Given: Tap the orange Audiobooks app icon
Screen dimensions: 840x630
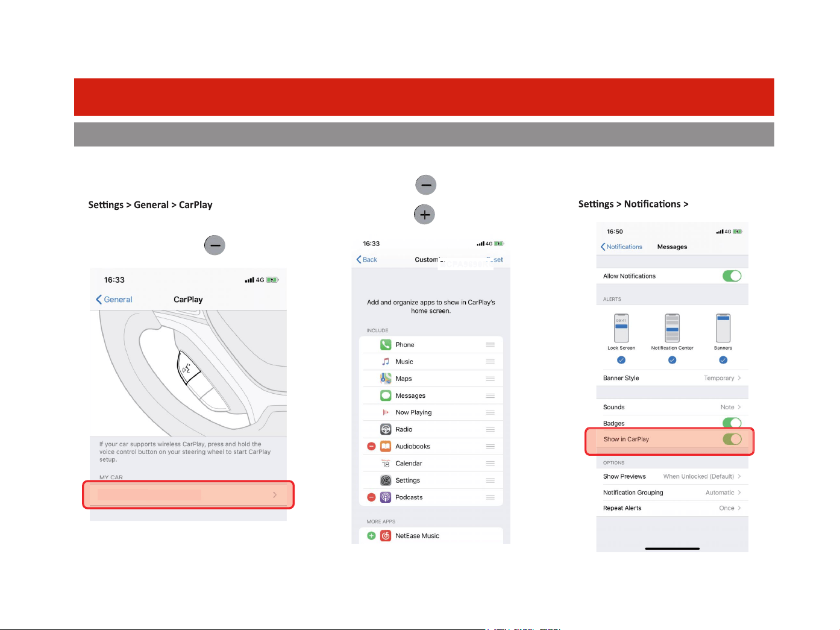Looking at the screenshot, I should (386, 446).
